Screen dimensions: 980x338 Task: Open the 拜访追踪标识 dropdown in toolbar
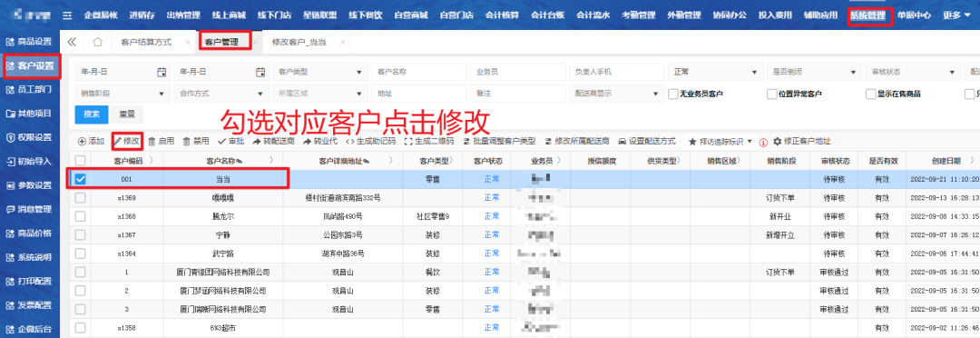(x=720, y=142)
